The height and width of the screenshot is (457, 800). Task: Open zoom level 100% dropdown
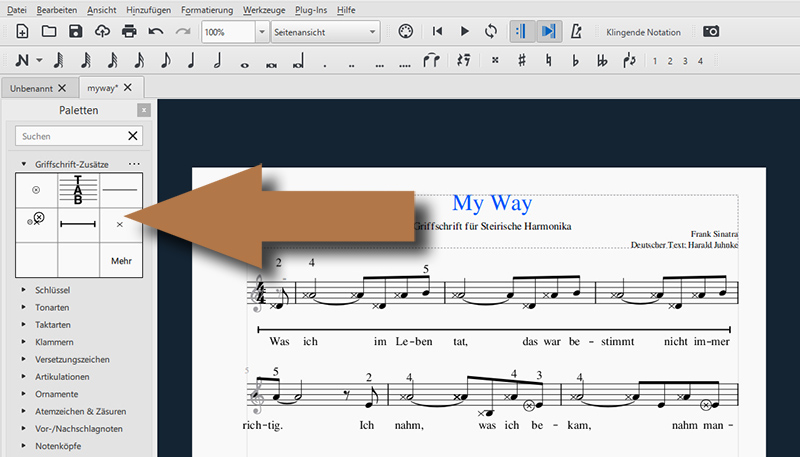click(262, 32)
